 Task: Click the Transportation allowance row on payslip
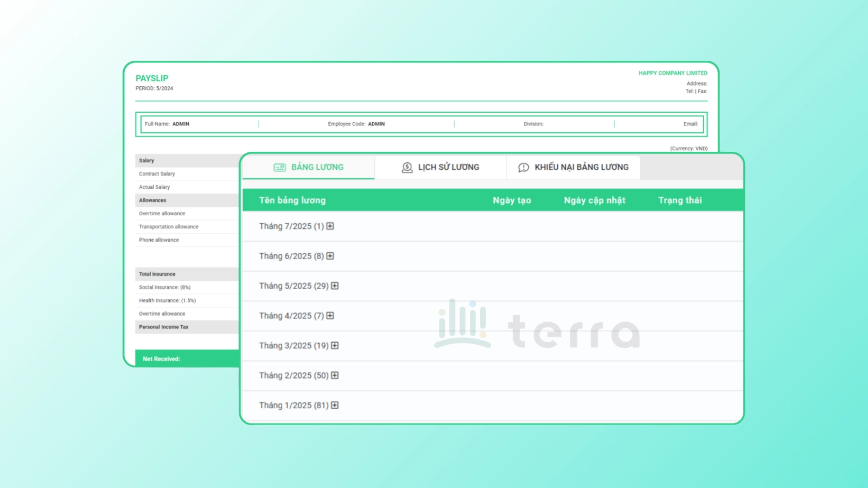tap(187, 227)
